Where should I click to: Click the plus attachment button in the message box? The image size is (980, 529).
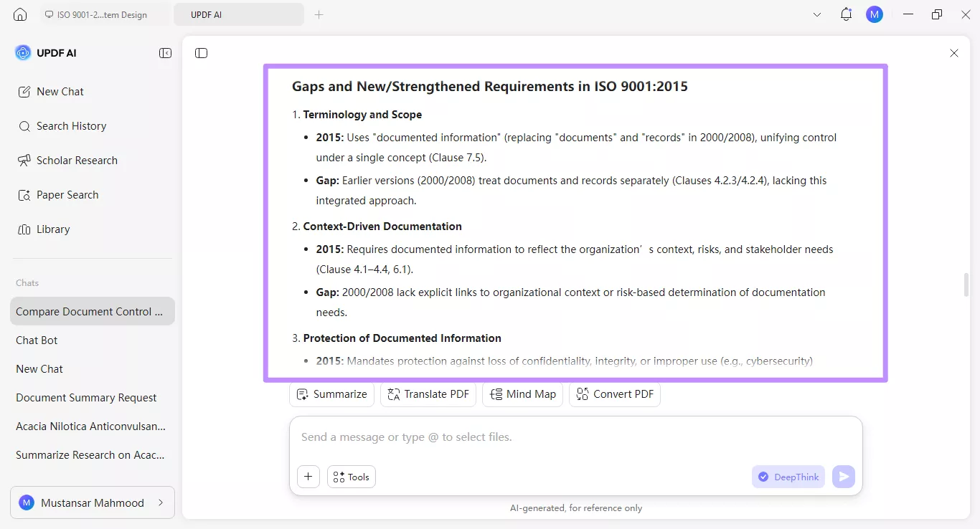point(308,477)
